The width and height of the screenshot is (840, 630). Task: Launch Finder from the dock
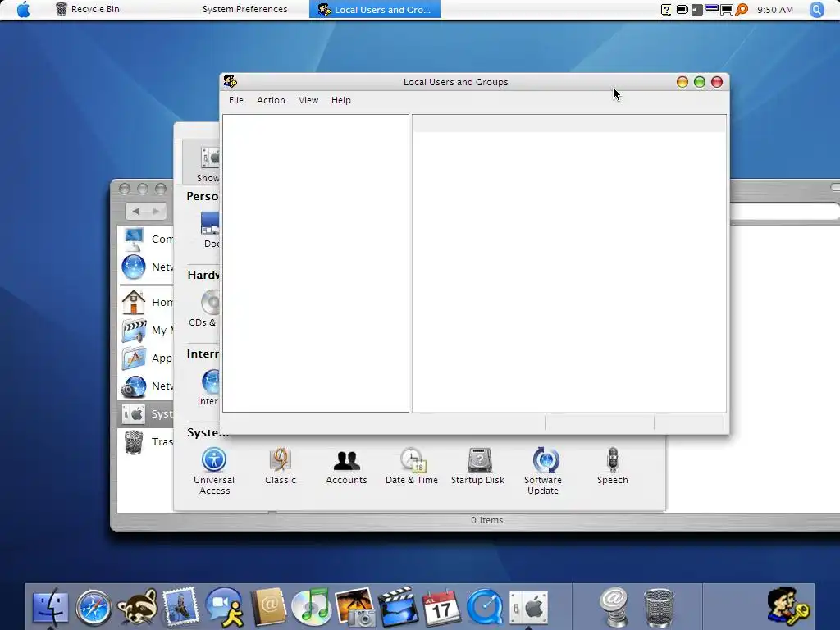pyautogui.click(x=50, y=608)
